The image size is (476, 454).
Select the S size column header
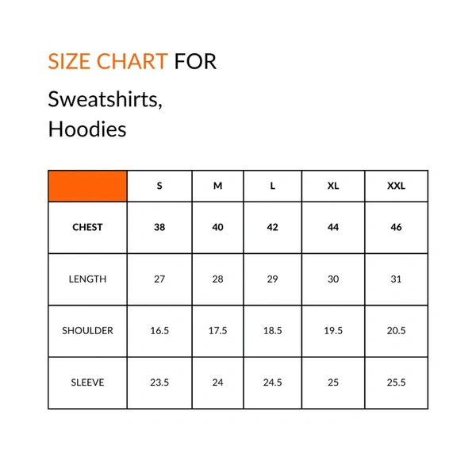[x=159, y=186]
